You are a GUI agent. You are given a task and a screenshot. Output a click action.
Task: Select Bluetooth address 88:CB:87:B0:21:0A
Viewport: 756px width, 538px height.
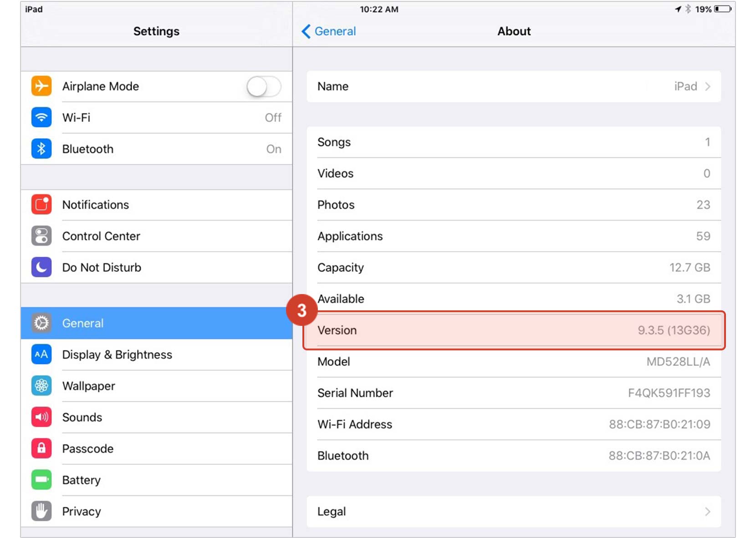point(659,456)
